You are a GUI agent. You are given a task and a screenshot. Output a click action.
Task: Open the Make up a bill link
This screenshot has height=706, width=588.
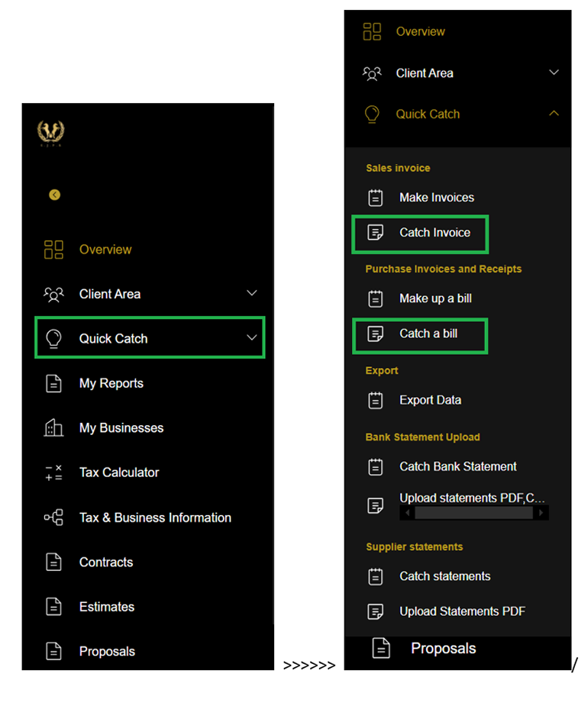tap(435, 298)
